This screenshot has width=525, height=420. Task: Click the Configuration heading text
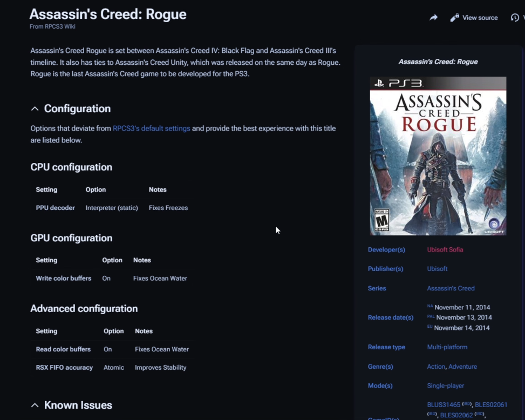coord(77,109)
